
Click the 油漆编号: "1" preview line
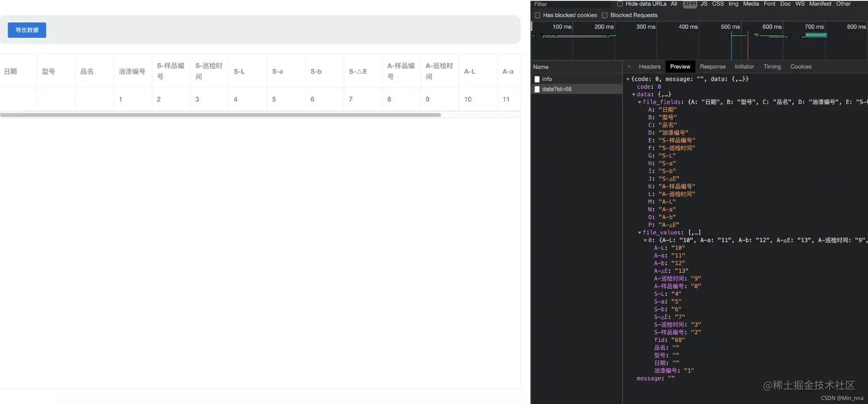click(674, 371)
